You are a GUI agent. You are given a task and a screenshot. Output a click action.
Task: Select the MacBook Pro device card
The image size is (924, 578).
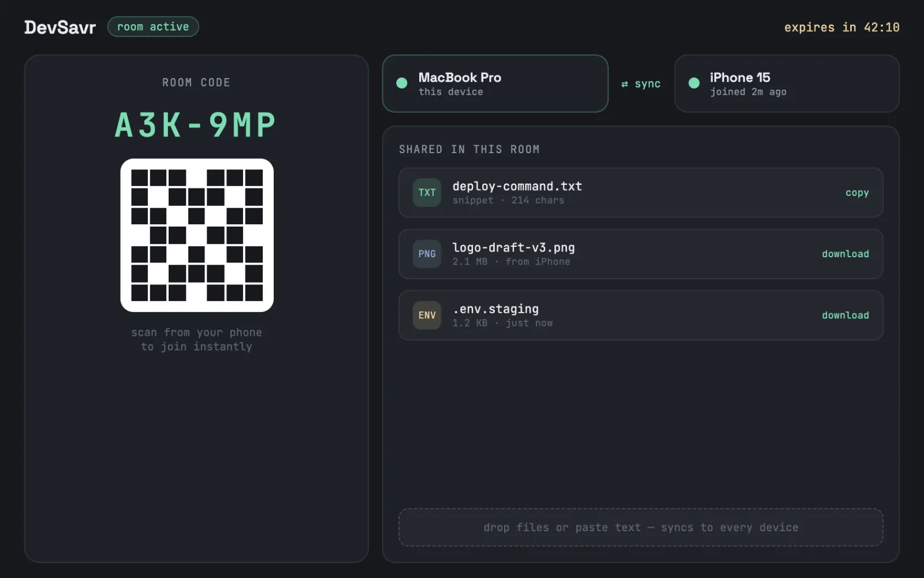pos(495,84)
